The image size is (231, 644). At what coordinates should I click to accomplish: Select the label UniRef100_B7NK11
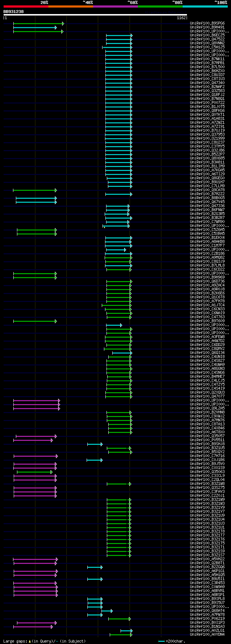(207, 59)
